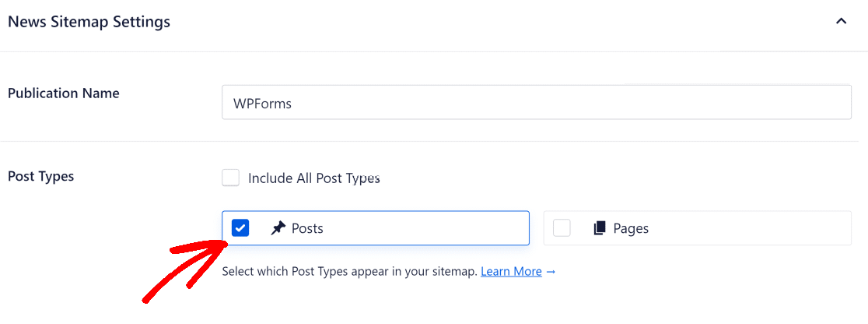Click the Include All Post Types label text
Viewport: 868px width, 324px height.
pos(313,178)
